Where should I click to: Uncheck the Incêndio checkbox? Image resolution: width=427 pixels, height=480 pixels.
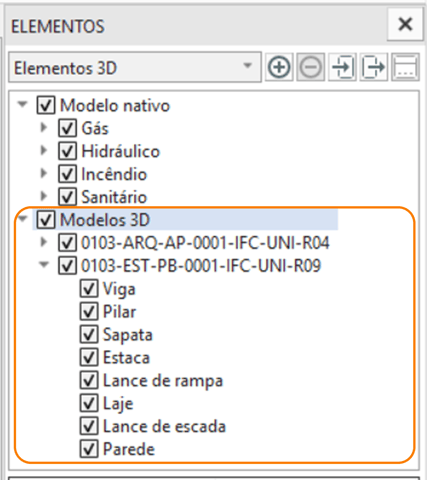tap(67, 174)
